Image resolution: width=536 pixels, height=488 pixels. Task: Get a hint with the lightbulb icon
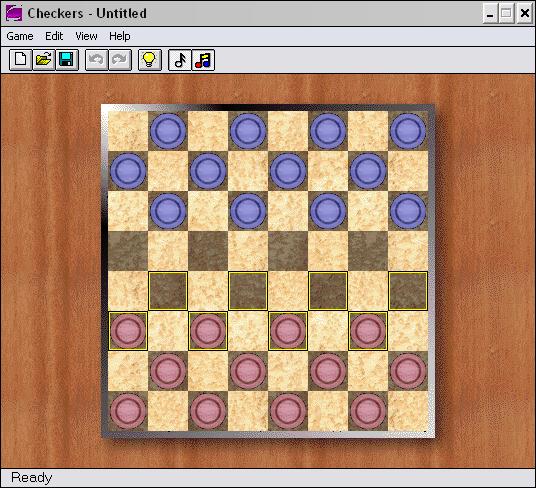coord(150,60)
